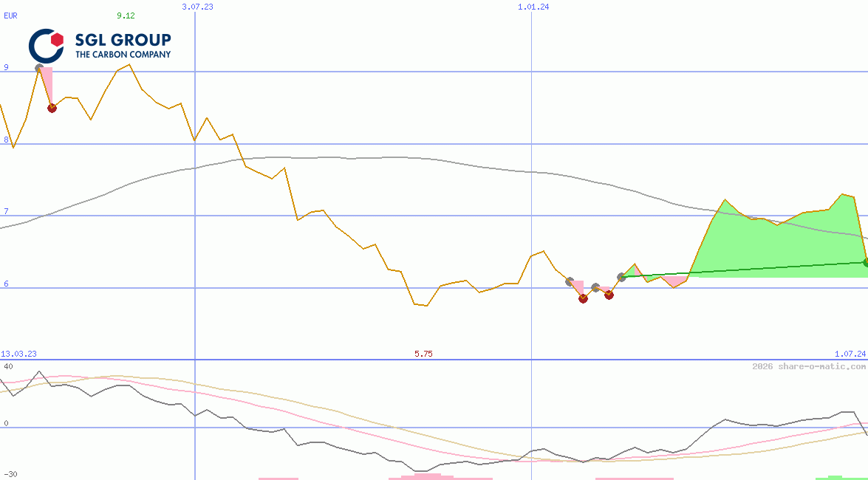This screenshot has width=868, height=480.
Task: Click the 13.03.23 start date label
Action: tap(19, 354)
